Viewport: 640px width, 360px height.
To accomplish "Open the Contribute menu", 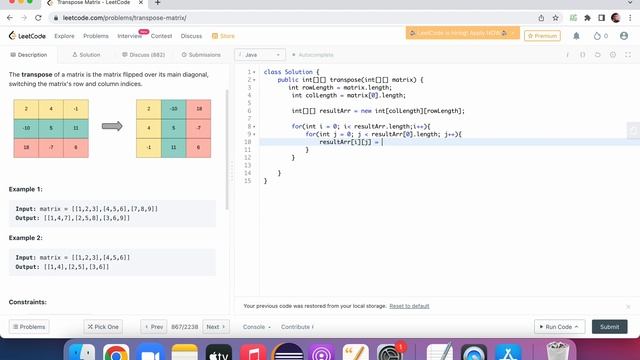I will 297,327.
